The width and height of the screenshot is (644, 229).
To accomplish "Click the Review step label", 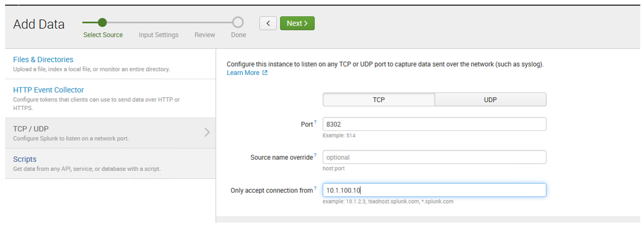I will click(x=205, y=35).
